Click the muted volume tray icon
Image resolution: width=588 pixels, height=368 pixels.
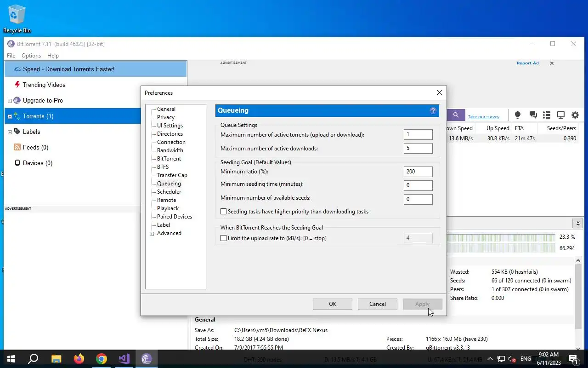pos(512,359)
